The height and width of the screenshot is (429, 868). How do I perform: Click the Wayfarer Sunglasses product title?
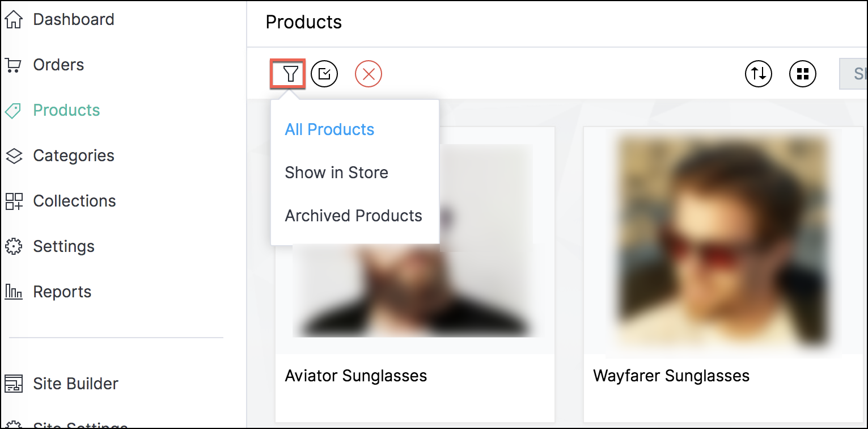point(671,376)
